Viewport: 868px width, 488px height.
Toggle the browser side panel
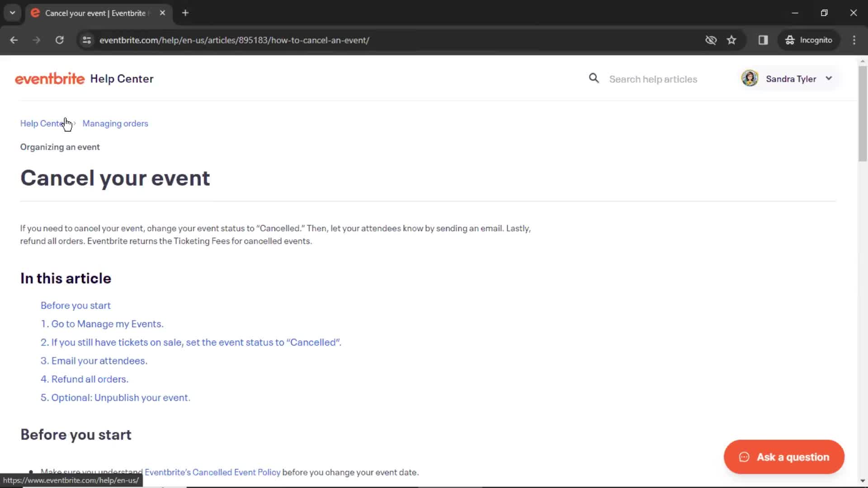pos(763,40)
